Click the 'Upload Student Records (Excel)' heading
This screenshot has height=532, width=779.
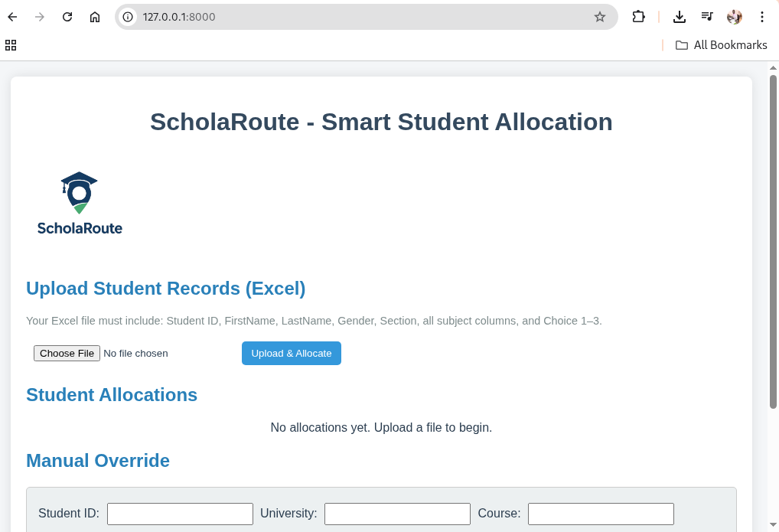(x=166, y=289)
